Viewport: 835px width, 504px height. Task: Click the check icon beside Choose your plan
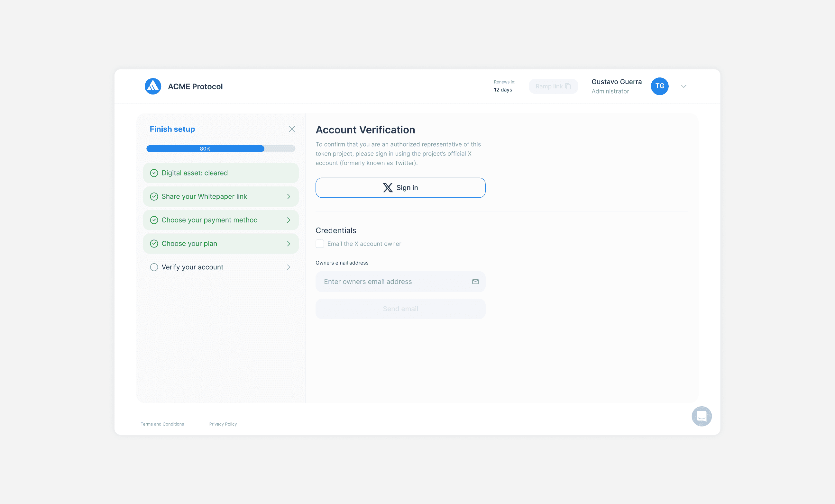(x=154, y=244)
